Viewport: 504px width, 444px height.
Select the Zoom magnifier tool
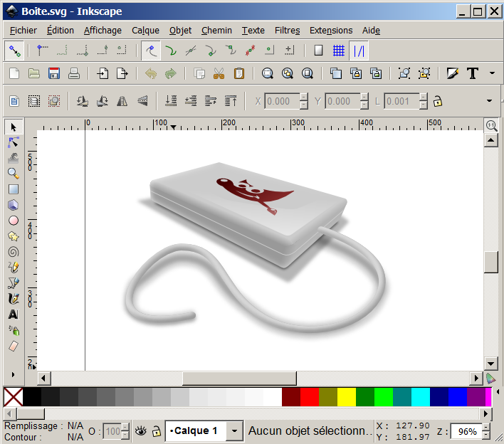point(14,174)
